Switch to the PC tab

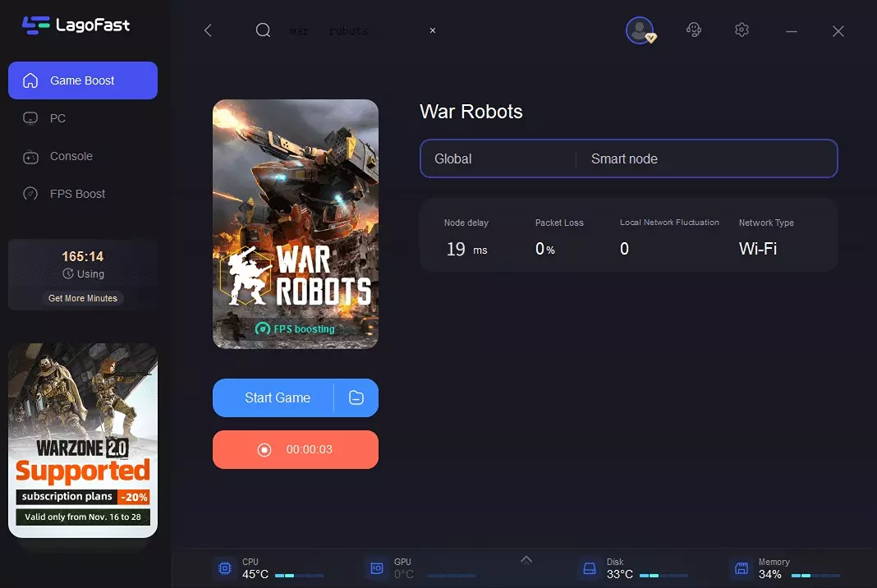click(83, 118)
